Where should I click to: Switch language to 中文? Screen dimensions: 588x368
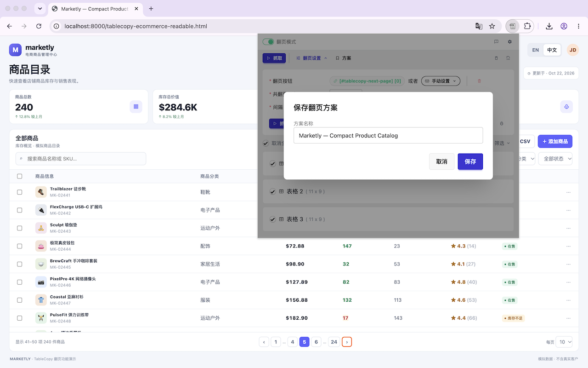click(x=552, y=50)
